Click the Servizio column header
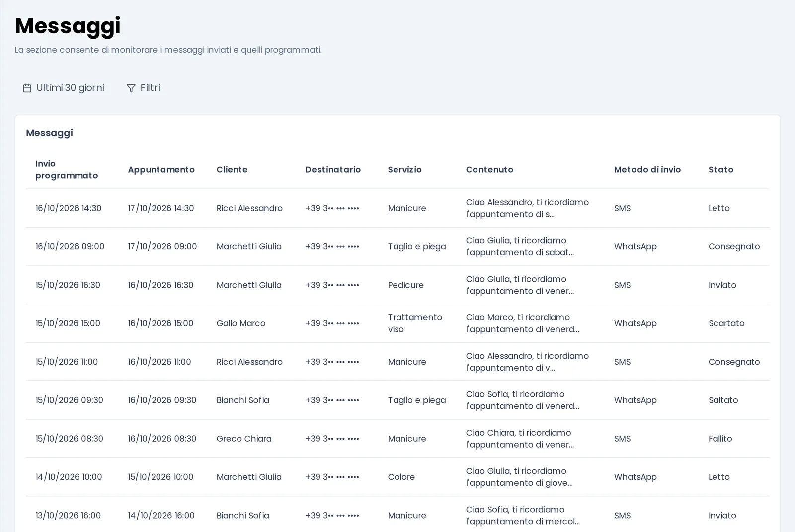 tap(404, 170)
